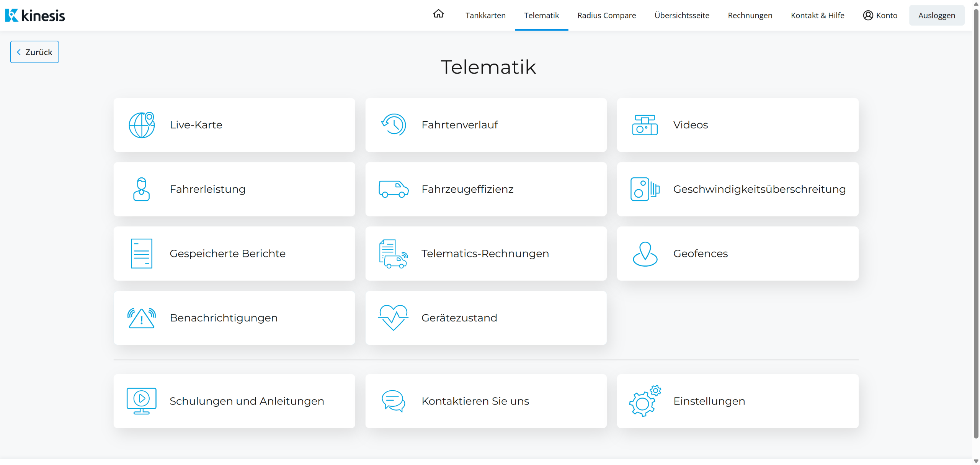Click the home icon in navigation bar
980x465 pixels.
438,14
